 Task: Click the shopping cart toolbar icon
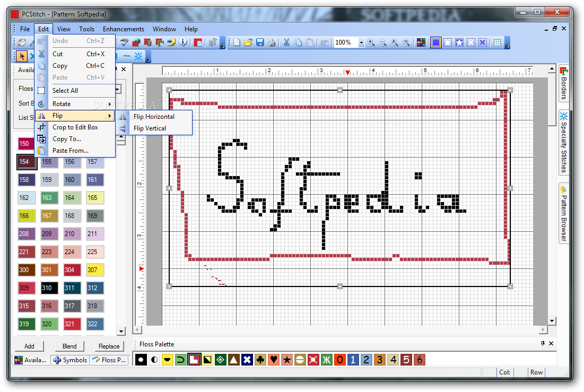(x=213, y=42)
